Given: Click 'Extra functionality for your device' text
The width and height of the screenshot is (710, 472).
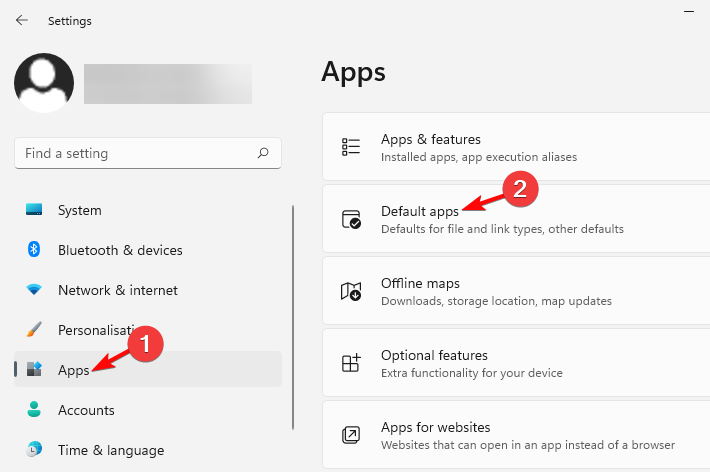Looking at the screenshot, I should pyautogui.click(x=472, y=373).
